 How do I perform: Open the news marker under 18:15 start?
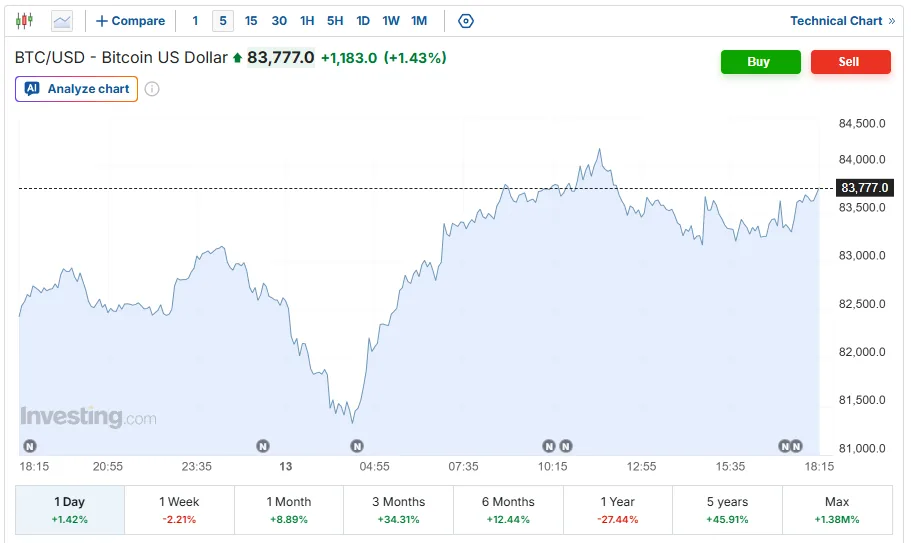(x=30, y=446)
